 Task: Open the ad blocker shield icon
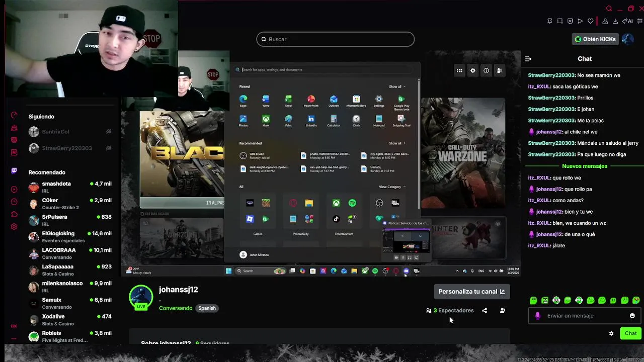click(570, 21)
